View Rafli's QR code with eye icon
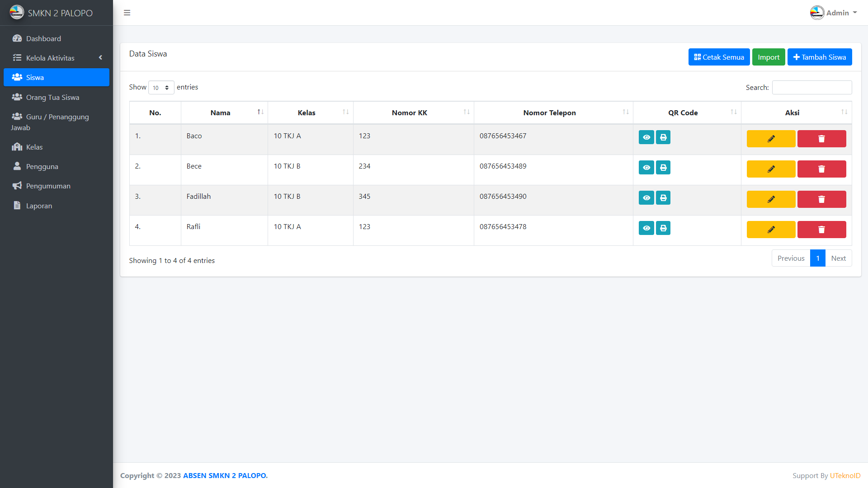The height and width of the screenshot is (488, 868). (646, 228)
